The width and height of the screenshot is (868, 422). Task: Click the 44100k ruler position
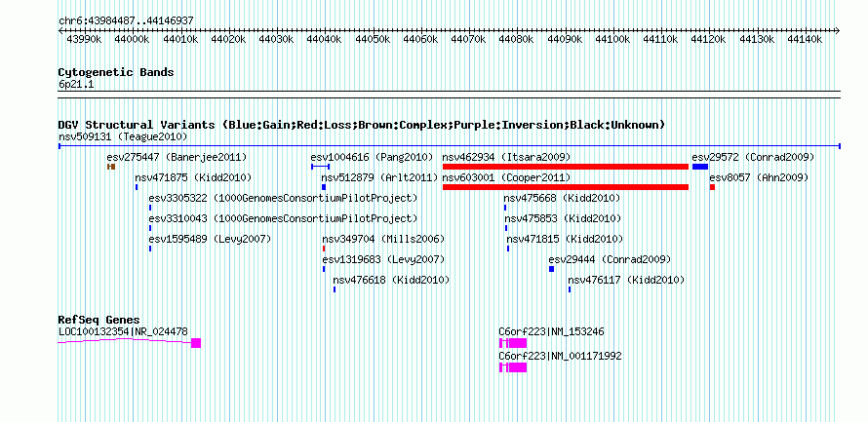click(612, 39)
